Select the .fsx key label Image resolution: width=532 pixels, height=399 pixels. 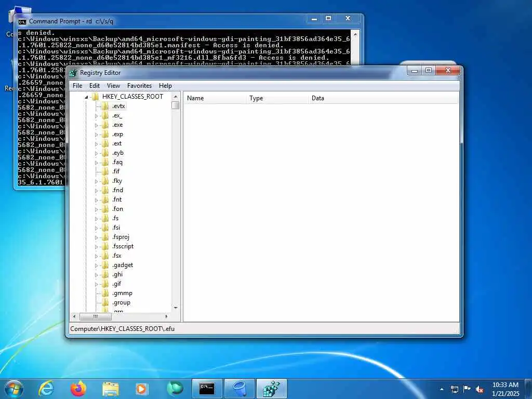pyautogui.click(x=116, y=256)
